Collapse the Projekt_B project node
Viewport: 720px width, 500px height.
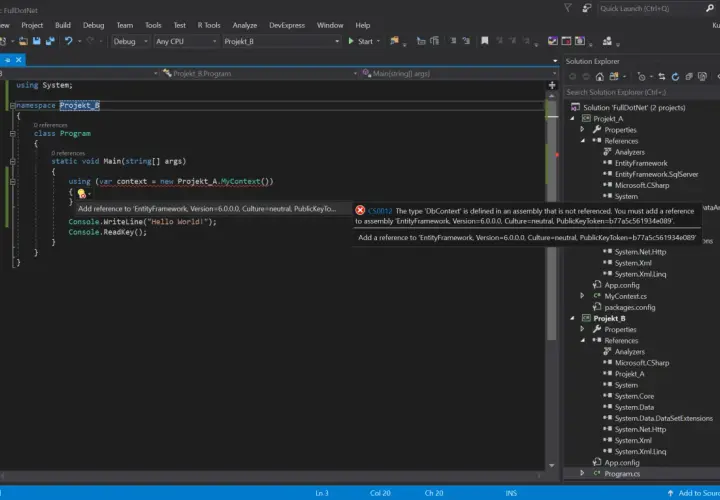[x=573, y=318]
